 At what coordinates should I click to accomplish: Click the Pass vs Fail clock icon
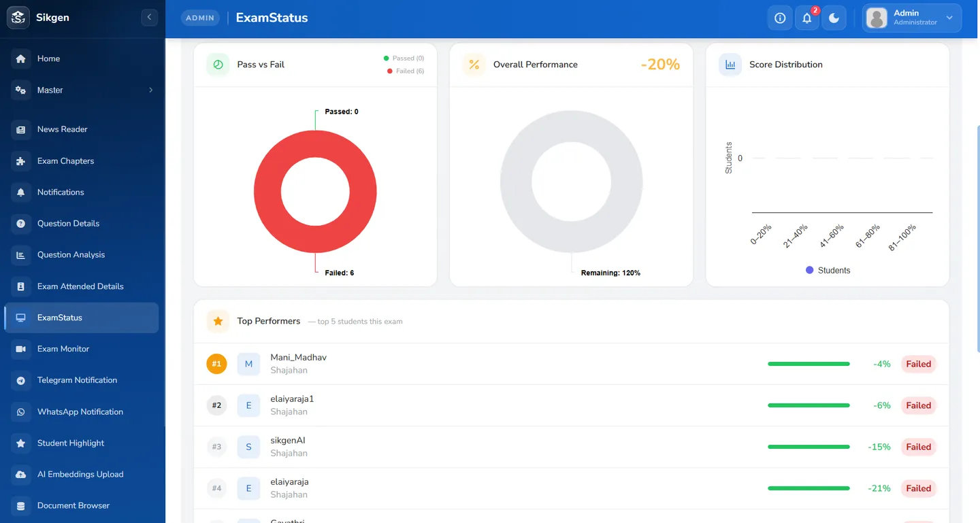click(218, 65)
